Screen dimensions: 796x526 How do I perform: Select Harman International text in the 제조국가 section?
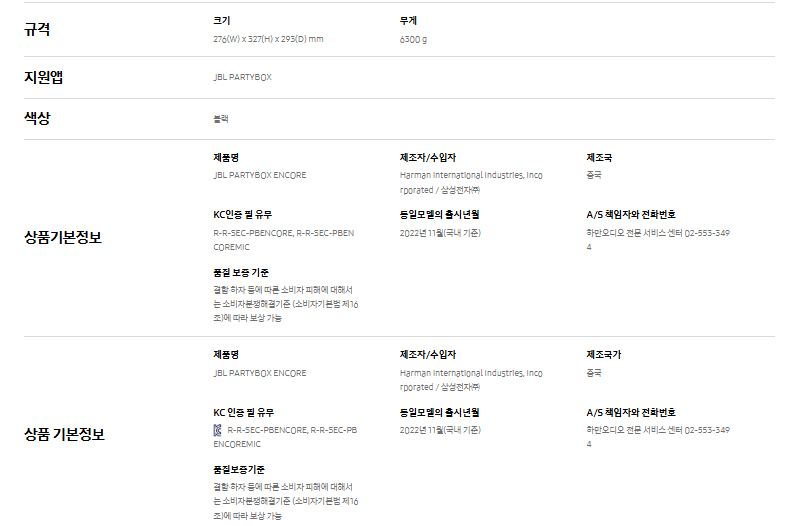(x=471, y=380)
